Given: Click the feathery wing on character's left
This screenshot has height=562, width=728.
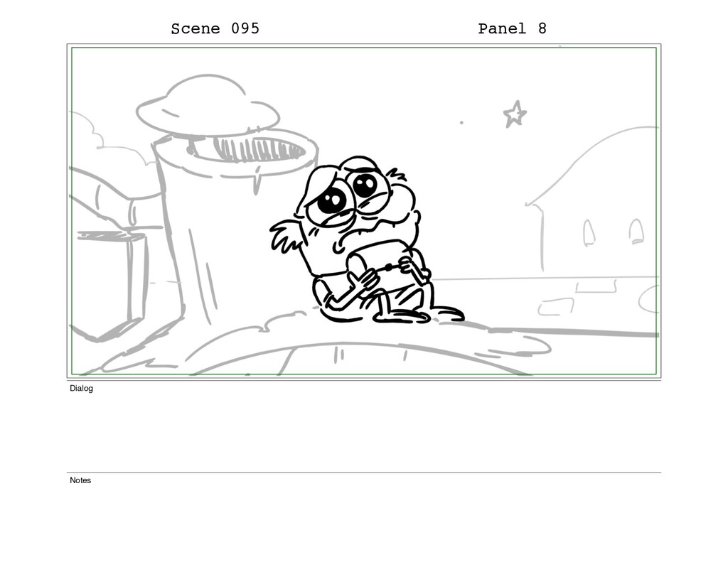Looking at the screenshot, I should pyautogui.click(x=288, y=235).
